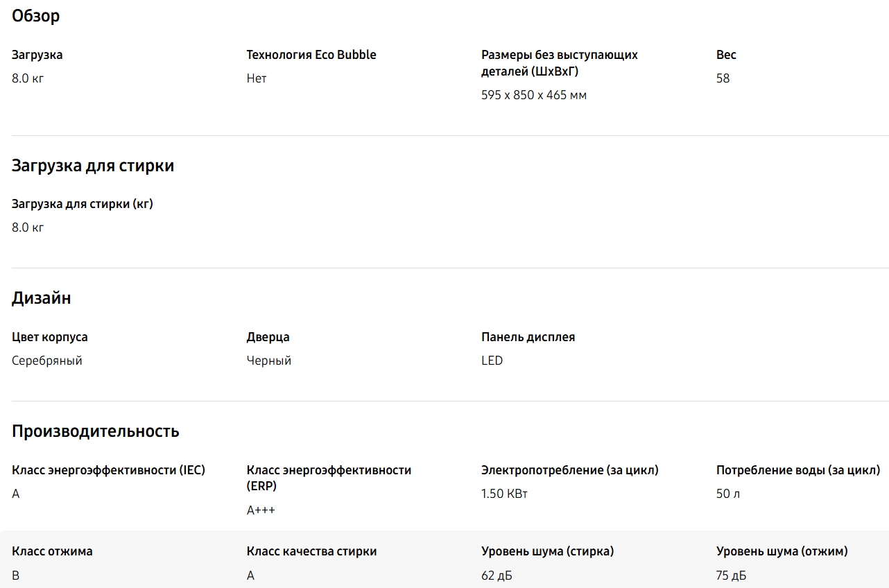Click the "Класс энергоэффективности (IEC)" label
The image size is (889, 588).
pyautogui.click(x=109, y=470)
